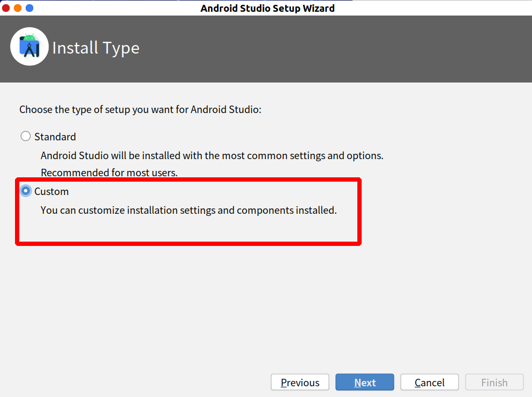The height and width of the screenshot is (397, 532).
Task: Click the Custom option label
Action: pos(51,191)
